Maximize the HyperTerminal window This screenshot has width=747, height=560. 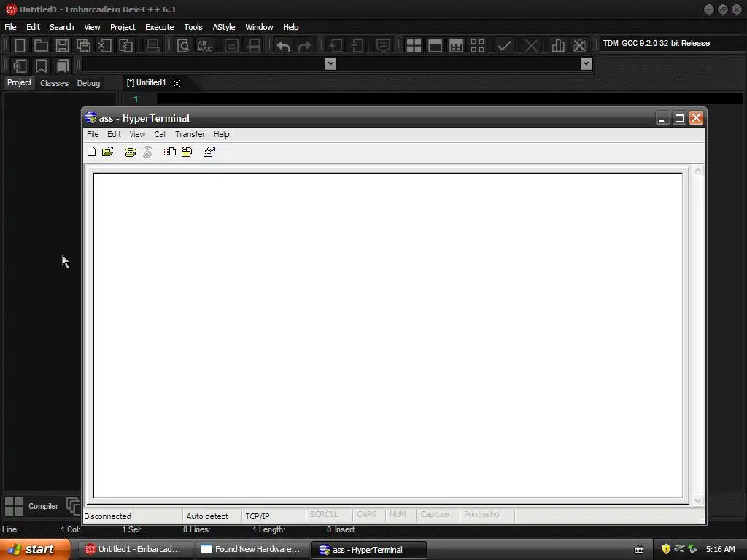pos(679,117)
